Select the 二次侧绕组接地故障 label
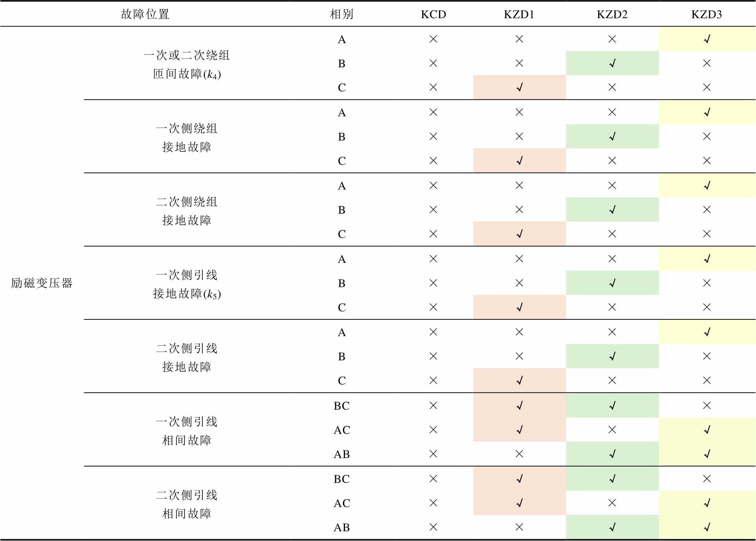This screenshot has width=756, height=541. pos(187,211)
